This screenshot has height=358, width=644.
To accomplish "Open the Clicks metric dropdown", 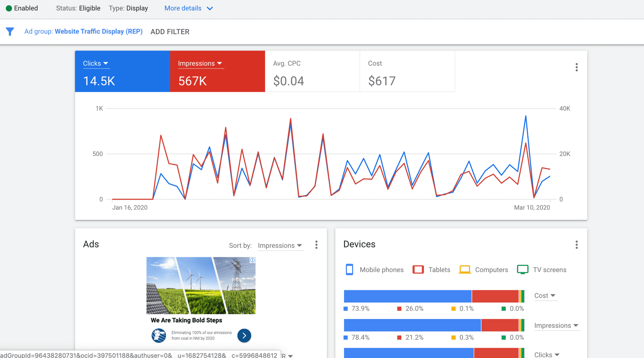I will [95, 63].
